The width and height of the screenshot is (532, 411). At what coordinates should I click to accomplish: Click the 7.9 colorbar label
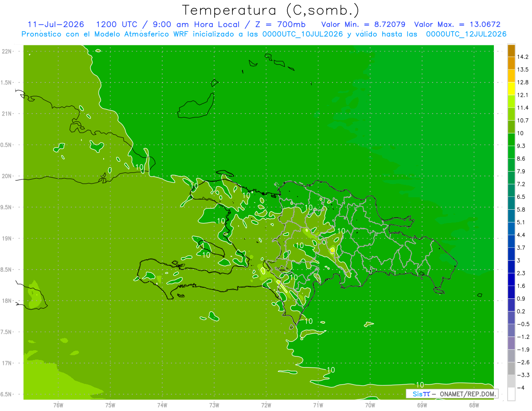click(x=521, y=171)
